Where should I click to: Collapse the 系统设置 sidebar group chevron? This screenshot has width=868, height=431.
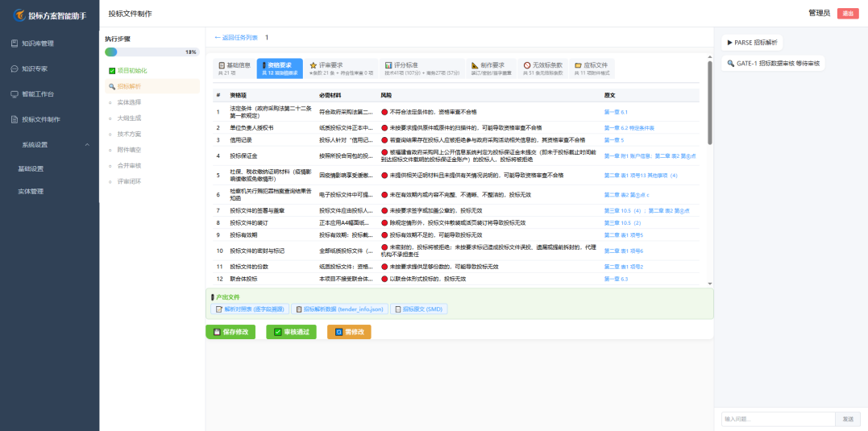point(88,145)
